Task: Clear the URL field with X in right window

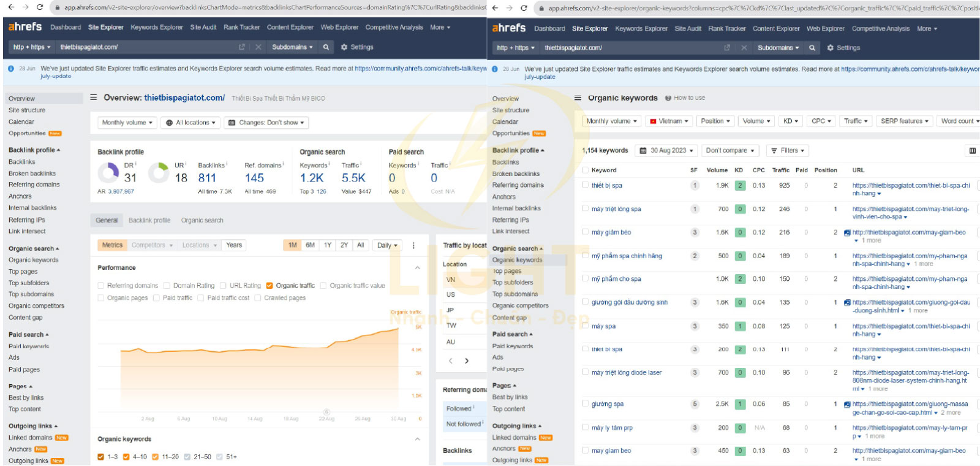Action: (x=744, y=48)
